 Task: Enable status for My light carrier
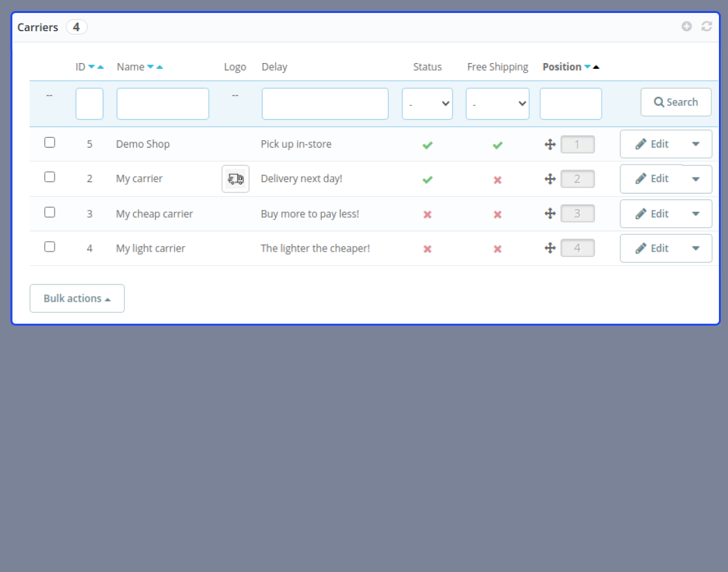pos(428,249)
